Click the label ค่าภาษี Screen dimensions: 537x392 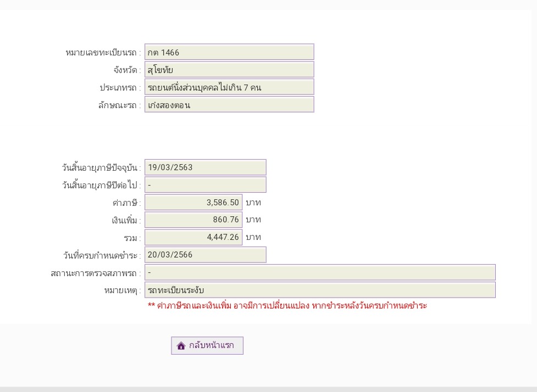127,203
